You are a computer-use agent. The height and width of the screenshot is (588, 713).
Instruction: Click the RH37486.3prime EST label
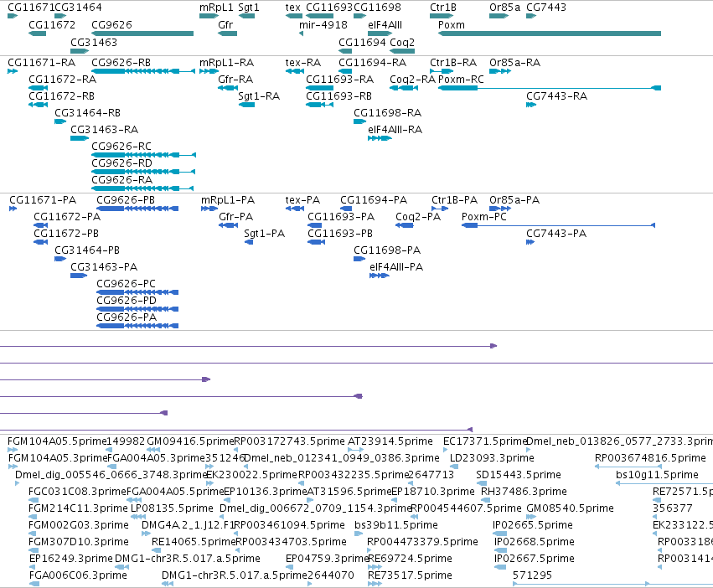pos(524,491)
